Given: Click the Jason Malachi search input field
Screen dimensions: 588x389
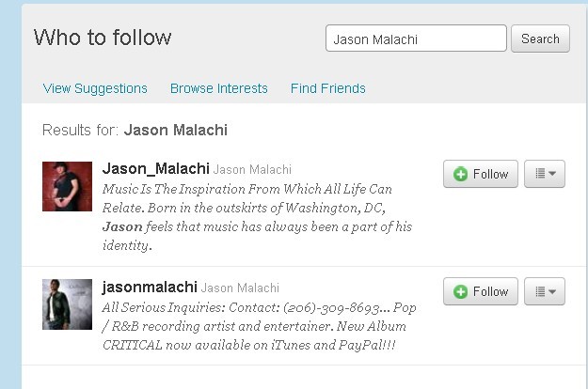Looking at the screenshot, I should tap(416, 39).
